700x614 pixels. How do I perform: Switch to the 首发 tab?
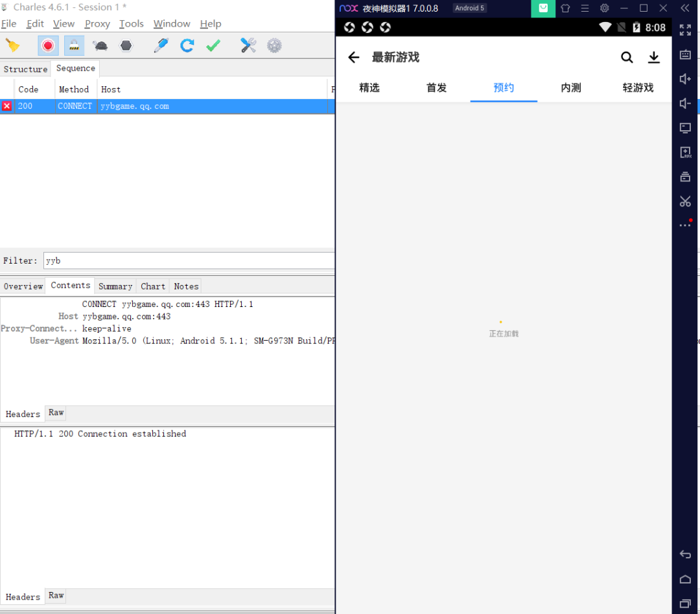(436, 88)
